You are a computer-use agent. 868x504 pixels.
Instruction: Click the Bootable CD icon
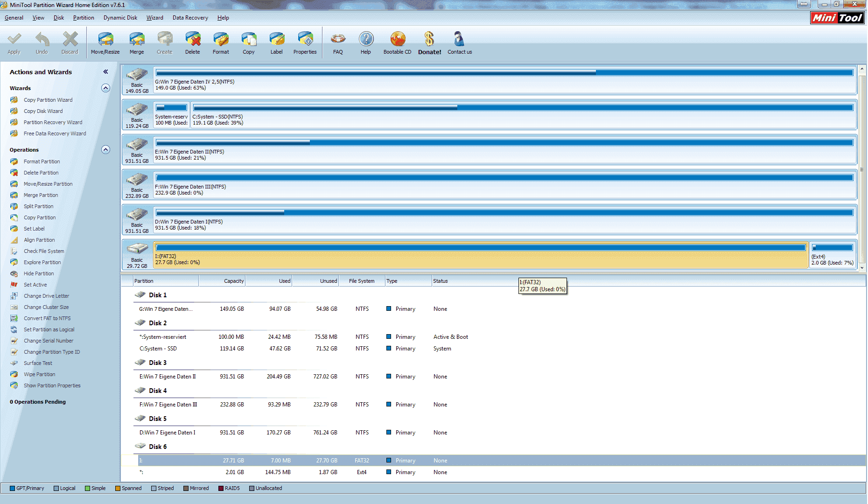tap(398, 43)
